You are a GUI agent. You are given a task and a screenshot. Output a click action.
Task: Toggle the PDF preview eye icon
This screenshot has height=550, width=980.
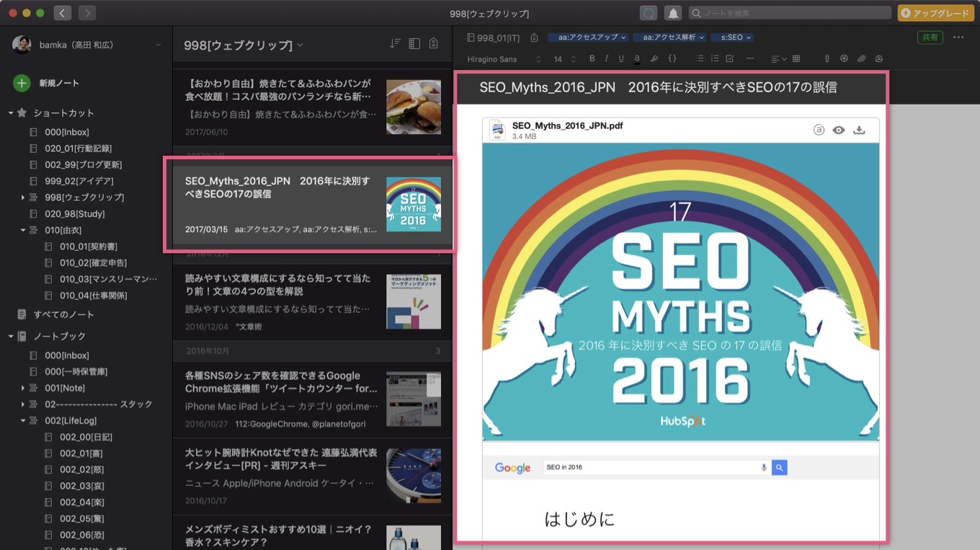pyautogui.click(x=838, y=130)
